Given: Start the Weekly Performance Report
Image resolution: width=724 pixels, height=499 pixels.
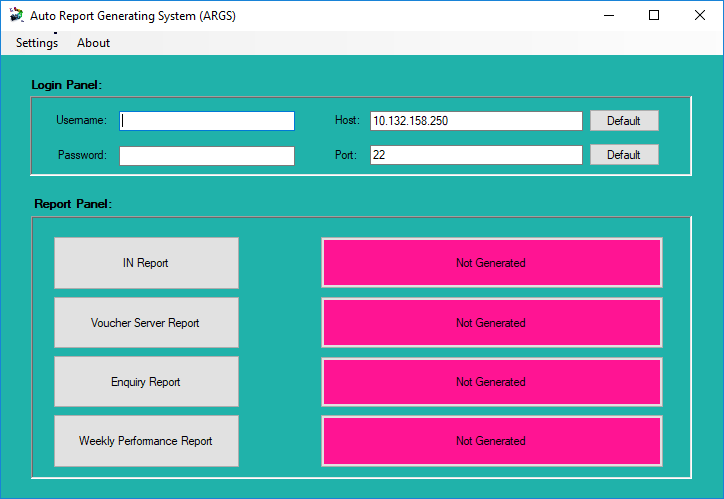Looking at the screenshot, I should click(146, 441).
